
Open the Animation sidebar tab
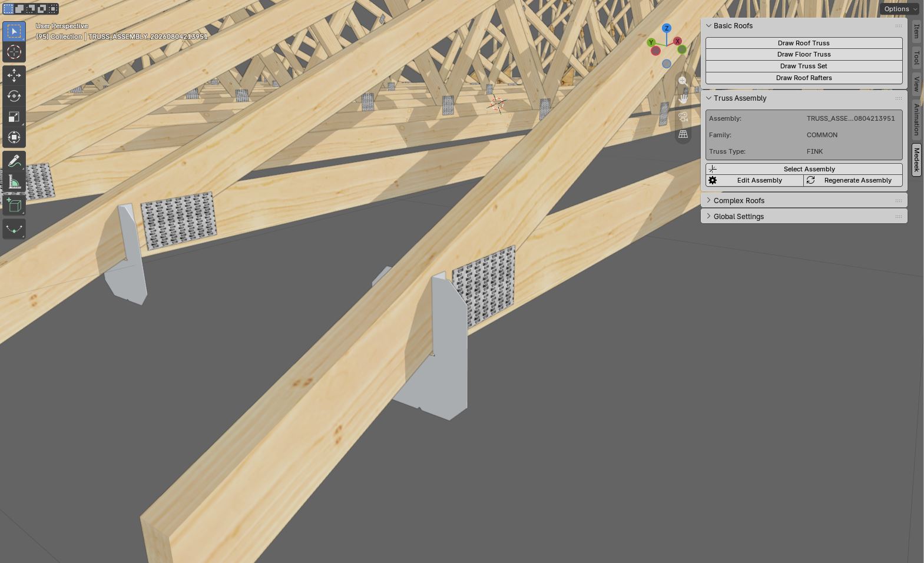tap(916, 119)
